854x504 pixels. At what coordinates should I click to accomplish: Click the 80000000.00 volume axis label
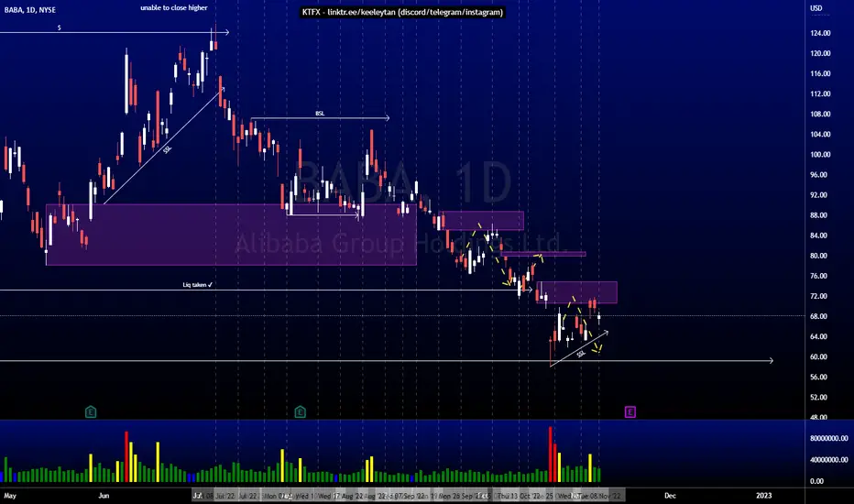click(829, 438)
